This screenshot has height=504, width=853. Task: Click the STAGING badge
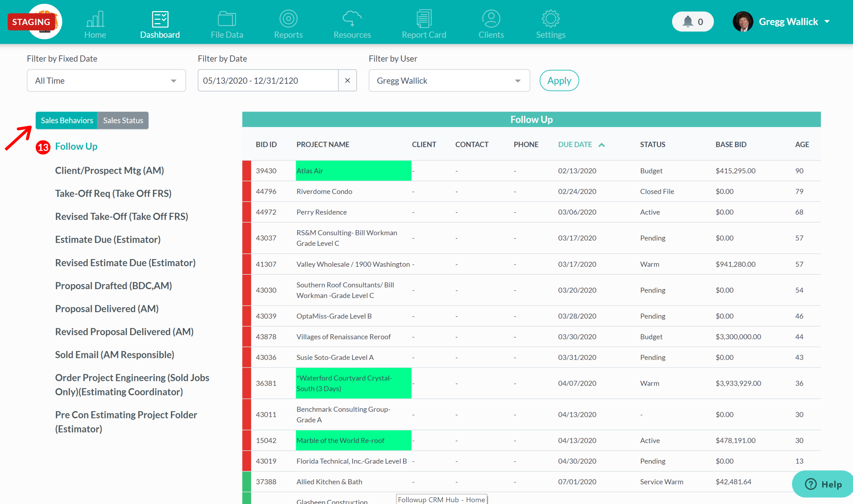32,22
